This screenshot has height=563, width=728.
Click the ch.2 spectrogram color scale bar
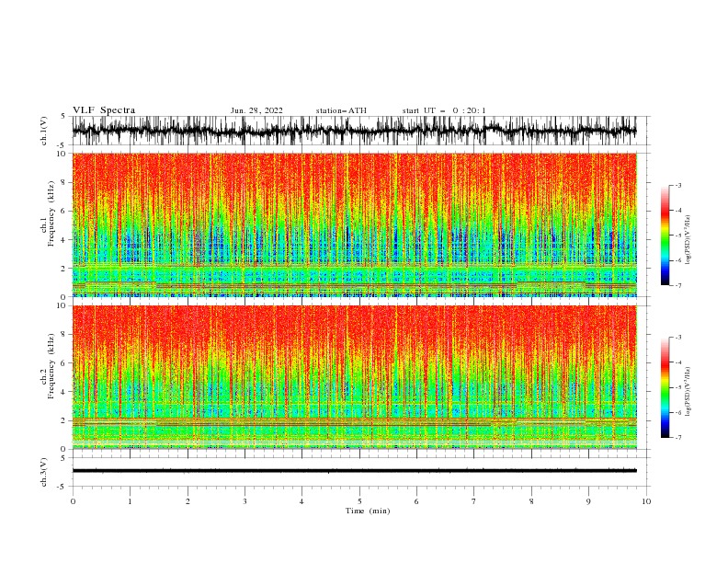(665, 387)
